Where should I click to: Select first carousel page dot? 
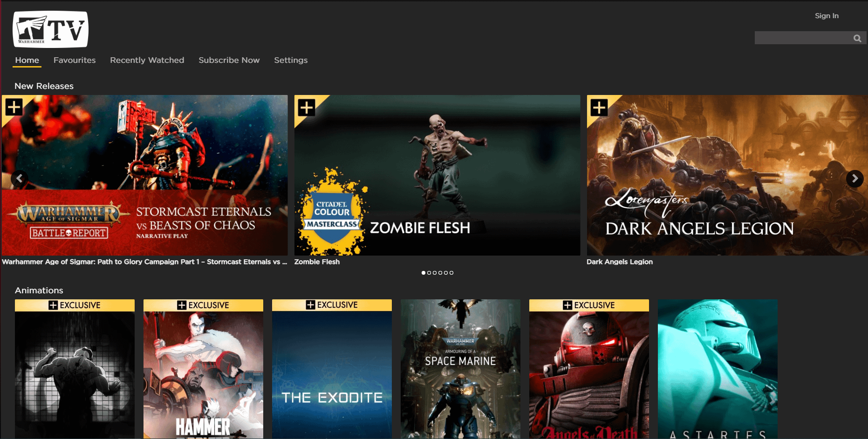pos(424,273)
